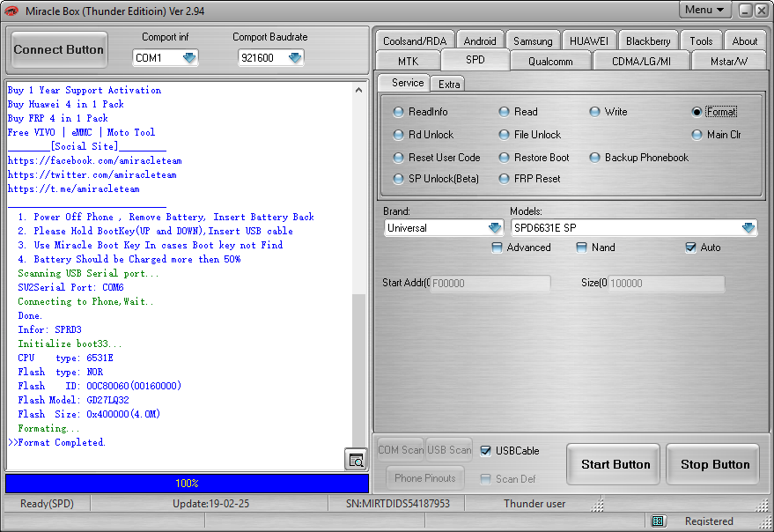The image size is (774, 532).
Task: Click the status bar keyboard icon near Registered
Action: coord(657,521)
